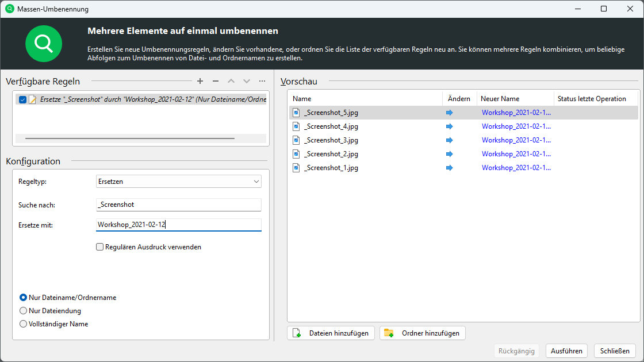The image size is (644, 362).
Task: Click the rules list horizontal scrollbar
Action: point(129,138)
